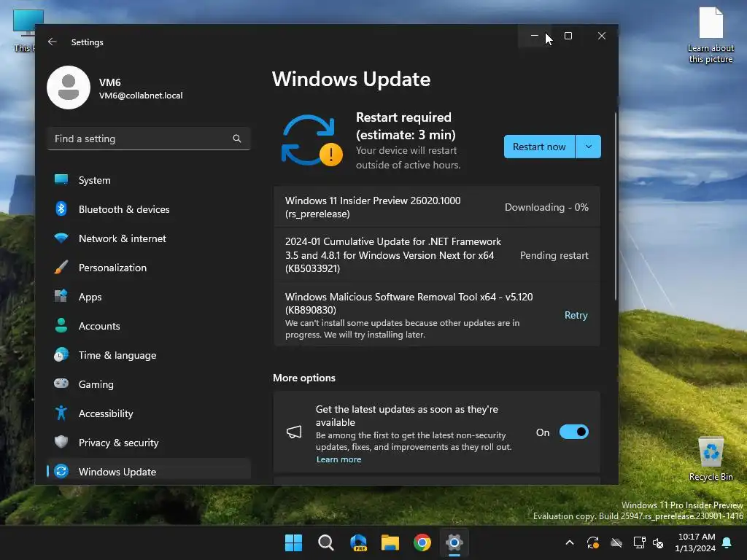Open the Recycle Bin desktop icon
The width and height of the screenshot is (747, 560).
pos(711,458)
